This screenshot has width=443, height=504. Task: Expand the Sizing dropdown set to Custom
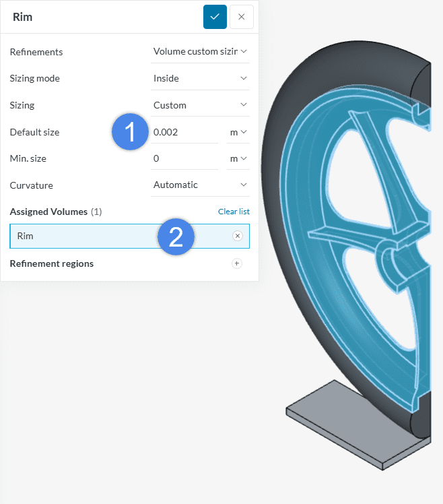[200, 105]
